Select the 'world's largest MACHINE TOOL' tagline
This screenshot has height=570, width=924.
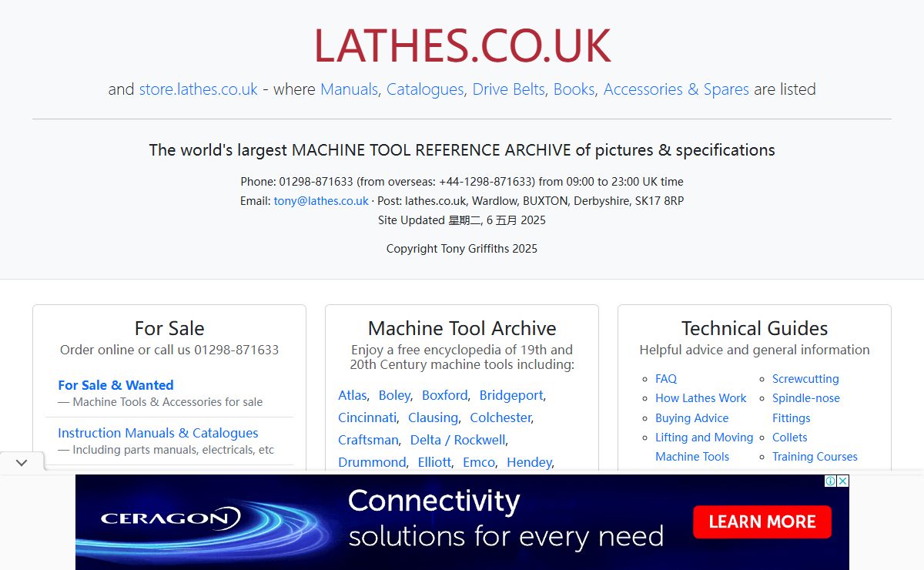pyautogui.click(x=462, y=149)
